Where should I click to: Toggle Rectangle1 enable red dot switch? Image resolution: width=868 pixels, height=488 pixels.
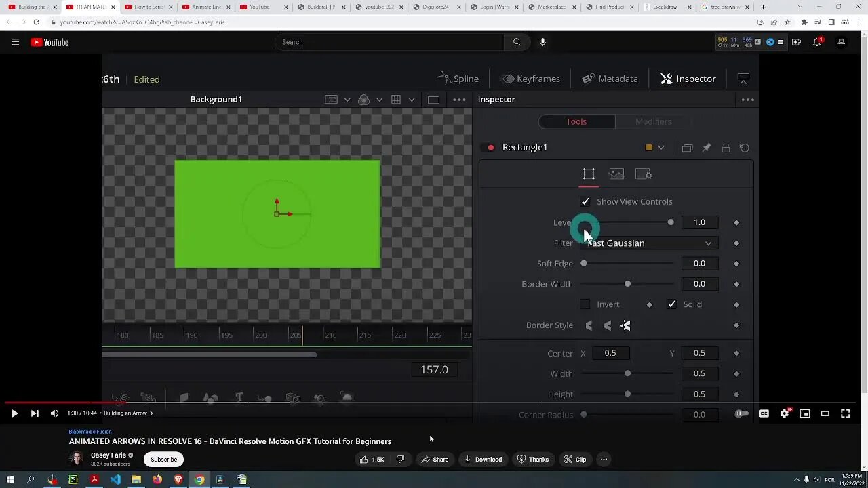point(488,148)
